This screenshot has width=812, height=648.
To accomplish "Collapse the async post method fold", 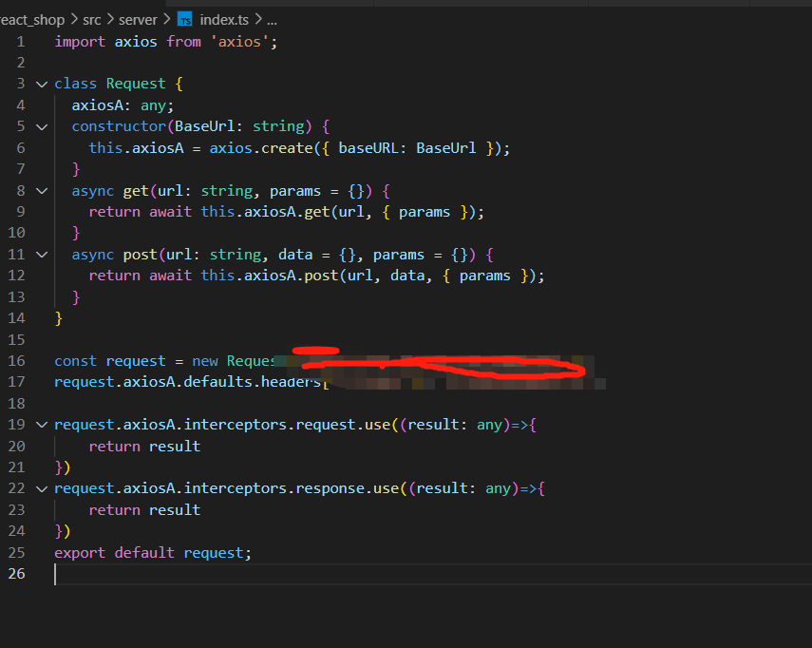I will pos(42,255).
